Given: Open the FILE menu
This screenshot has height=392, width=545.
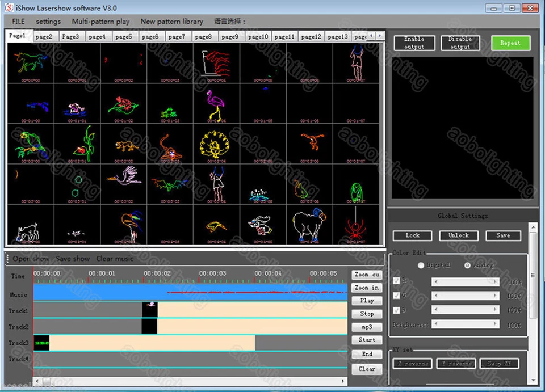Looking at the screenshot, I should (x=16, y=21).
